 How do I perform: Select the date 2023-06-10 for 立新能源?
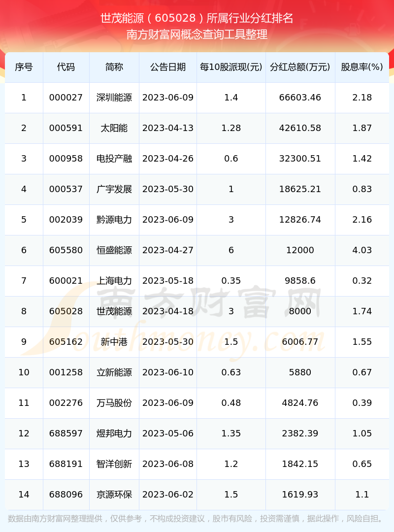point(168,372)
